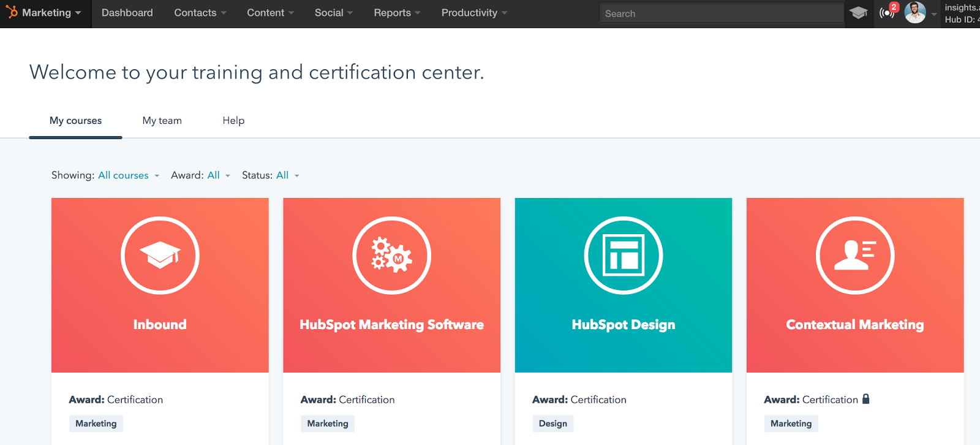This screenshot has width=980, height=445.
Task: Click the HubSpot Marketing Software gears icon
Action: click(392, 256)
